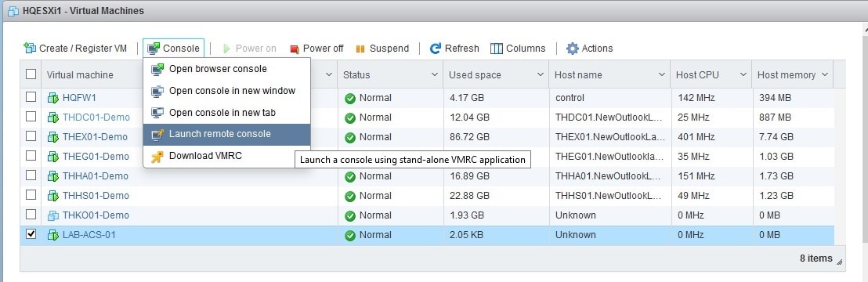Open the Used space column dropdown arrow
868x282 pixels.
pyautogui.click(x=541, y=74)
